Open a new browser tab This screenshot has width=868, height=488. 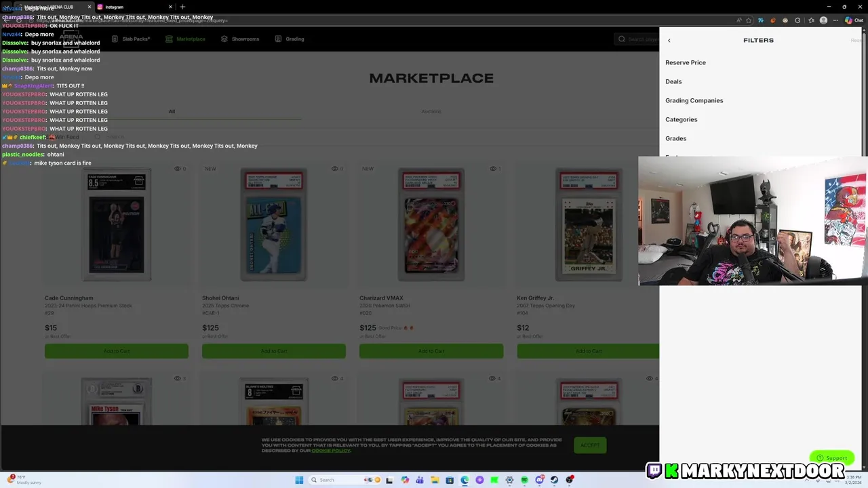(x=182, y=7)
